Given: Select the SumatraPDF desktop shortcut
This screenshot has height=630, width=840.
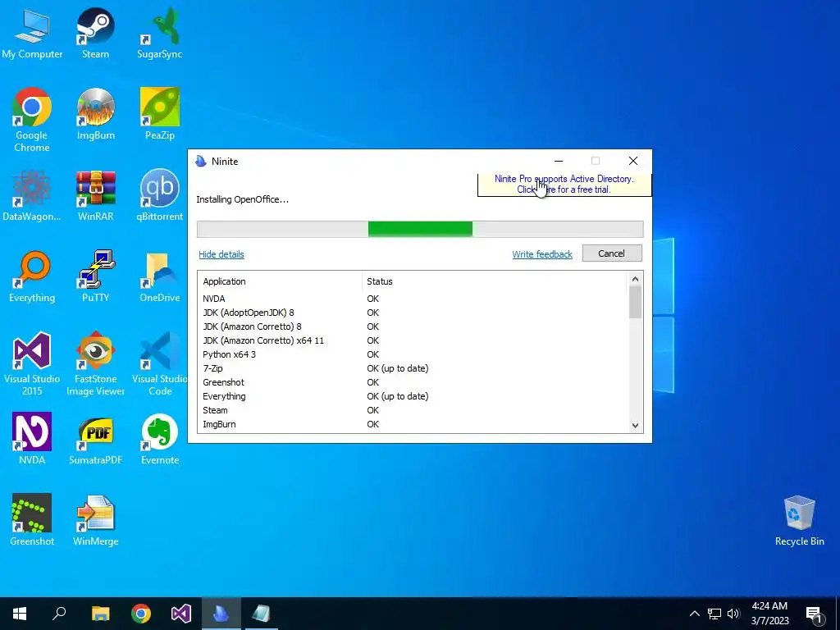Looking at the screenshot, I should (95, 439).
